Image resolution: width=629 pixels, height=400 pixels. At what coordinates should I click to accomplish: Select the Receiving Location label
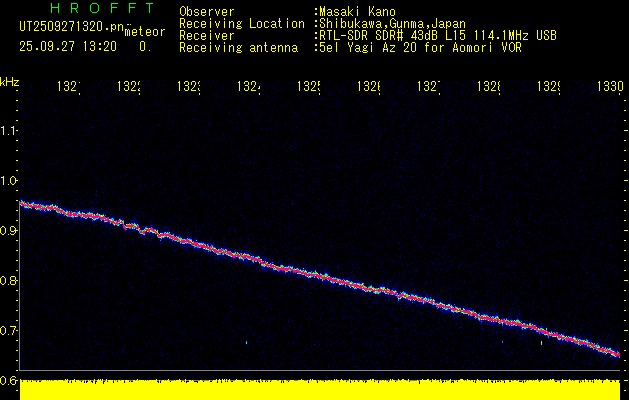pyautogui.click(x=241, y=23)
